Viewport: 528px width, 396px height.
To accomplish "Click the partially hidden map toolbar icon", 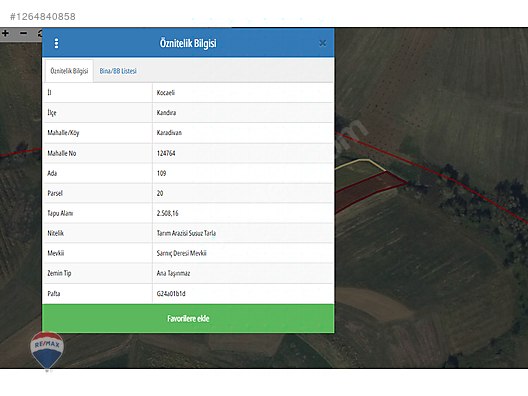I will point(39,33).
